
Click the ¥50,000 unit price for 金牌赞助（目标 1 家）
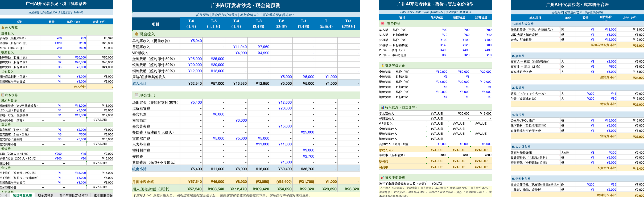[80, 58]
